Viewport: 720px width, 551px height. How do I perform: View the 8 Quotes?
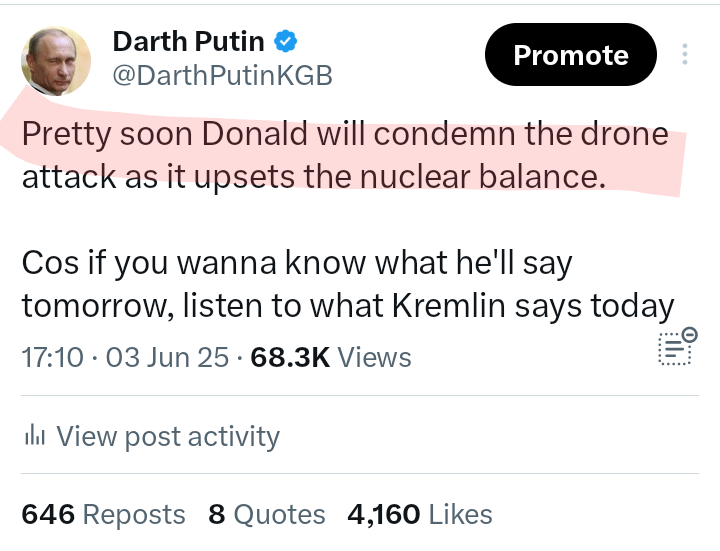(x=267, y=515)
